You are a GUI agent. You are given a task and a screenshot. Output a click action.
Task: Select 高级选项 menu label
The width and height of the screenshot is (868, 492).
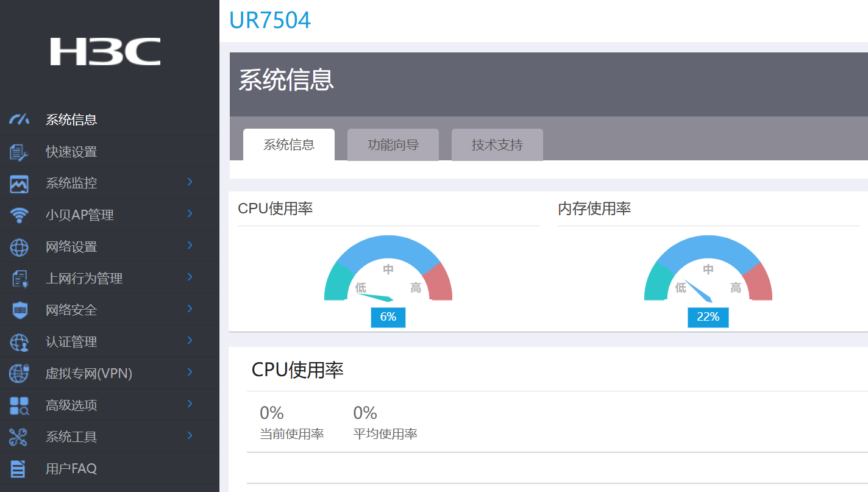click(x=71, y=405)
